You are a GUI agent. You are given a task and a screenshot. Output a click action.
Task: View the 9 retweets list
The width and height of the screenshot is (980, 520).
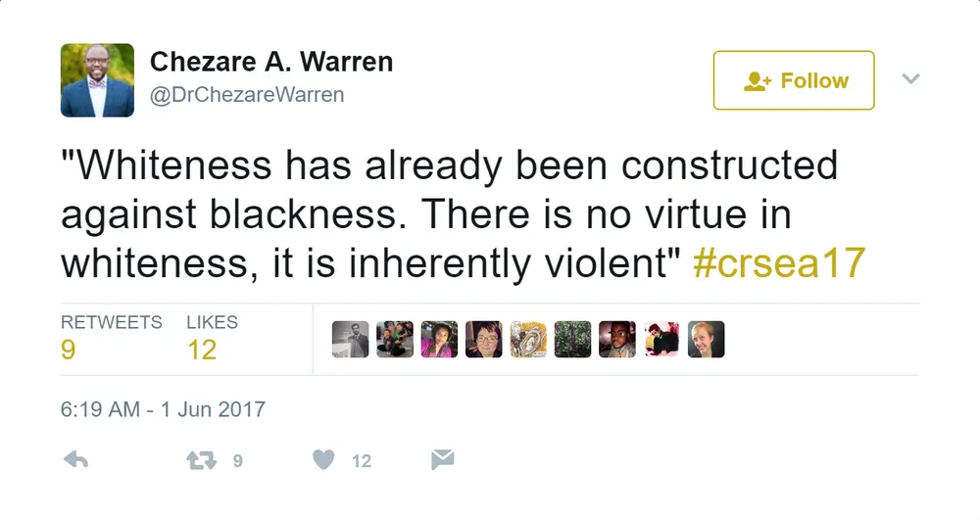112,338
